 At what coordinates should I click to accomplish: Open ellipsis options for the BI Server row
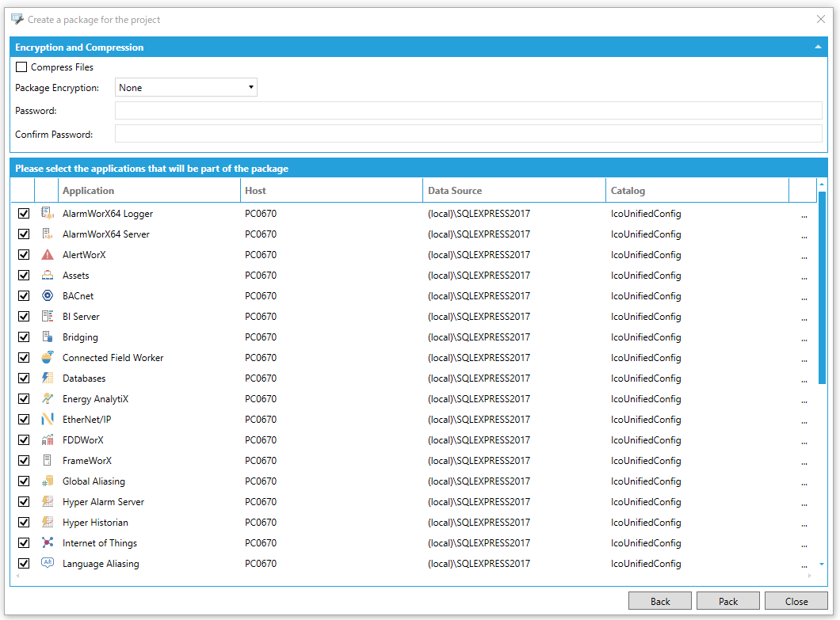point(804,317)
